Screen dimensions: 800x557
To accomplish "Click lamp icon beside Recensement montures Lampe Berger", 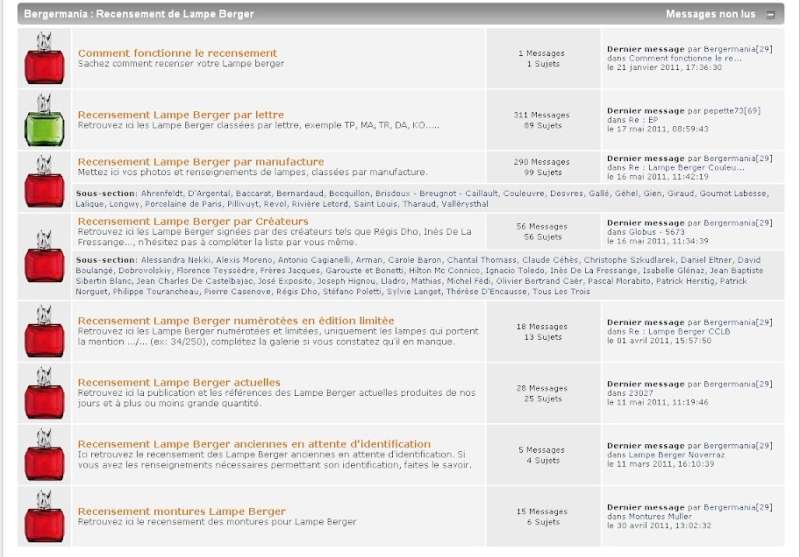I will [43, 516].
